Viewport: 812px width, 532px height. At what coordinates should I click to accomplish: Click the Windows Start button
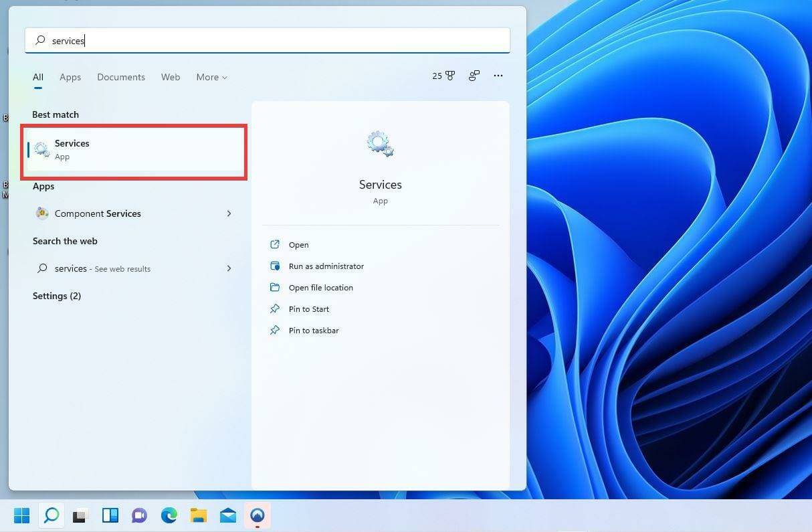[x=21, y=515]
